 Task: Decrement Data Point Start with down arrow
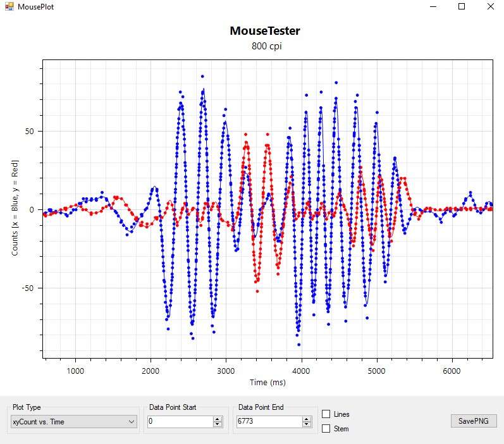[218, 424]
